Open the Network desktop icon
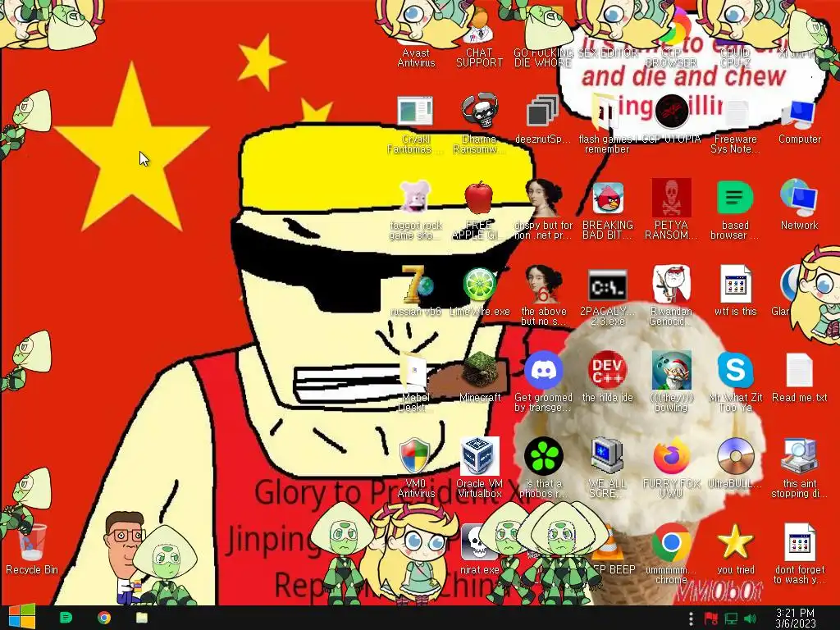This screenshot has width=840, height=630. point(799,205)
